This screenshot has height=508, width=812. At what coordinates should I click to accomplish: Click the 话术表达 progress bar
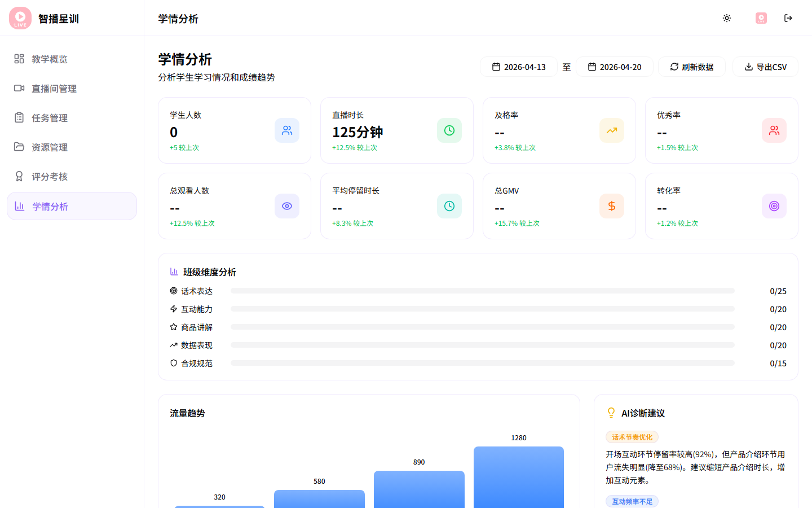coord(483,291)
